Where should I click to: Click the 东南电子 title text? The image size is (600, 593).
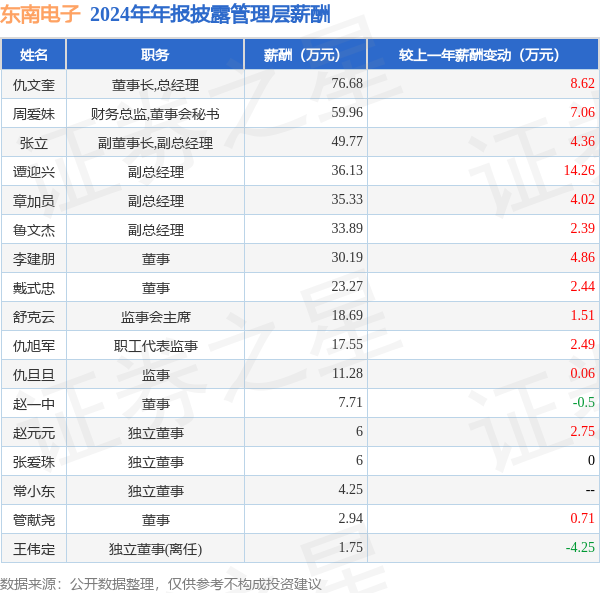click(x=40, y=15)
